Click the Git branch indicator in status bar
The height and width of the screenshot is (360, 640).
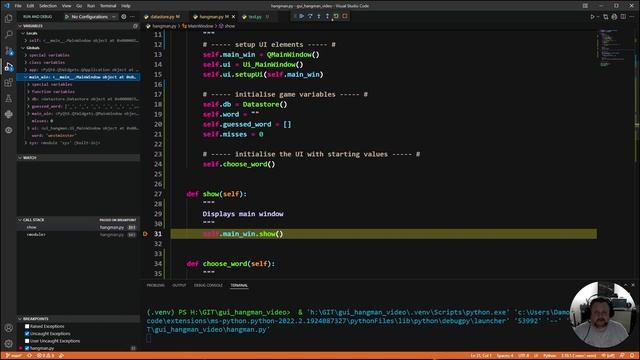pos(13,356)
